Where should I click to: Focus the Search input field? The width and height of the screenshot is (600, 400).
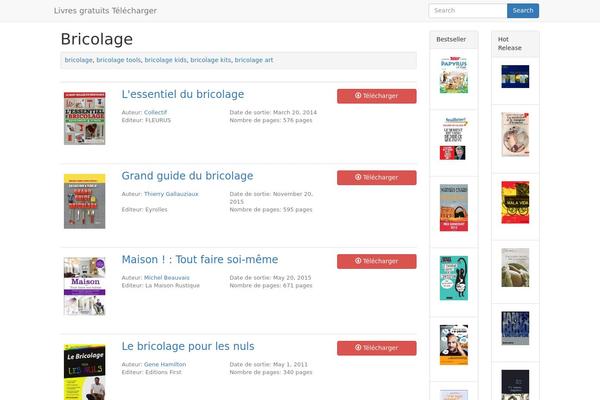click(x=468, y=11)
